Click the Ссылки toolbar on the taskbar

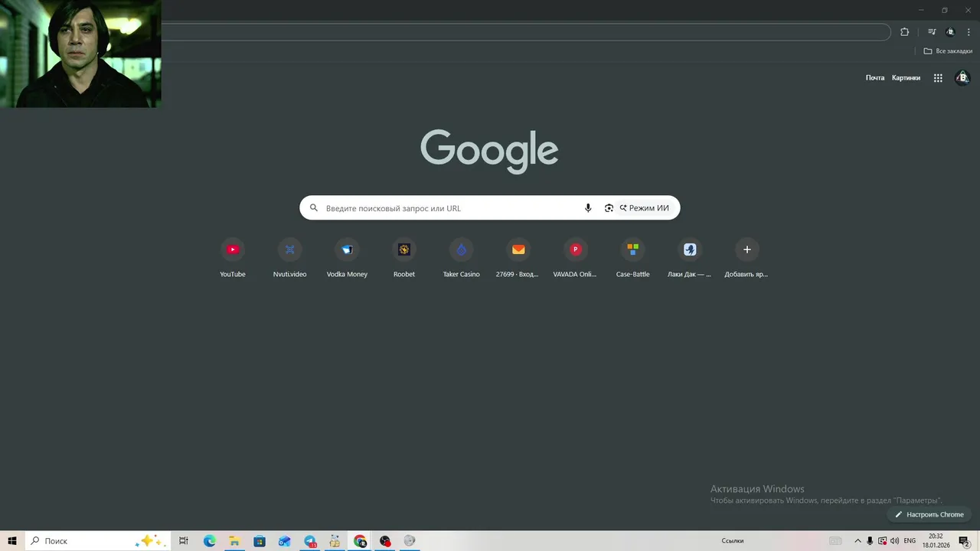pyautogui.click(x=733, y=541)
